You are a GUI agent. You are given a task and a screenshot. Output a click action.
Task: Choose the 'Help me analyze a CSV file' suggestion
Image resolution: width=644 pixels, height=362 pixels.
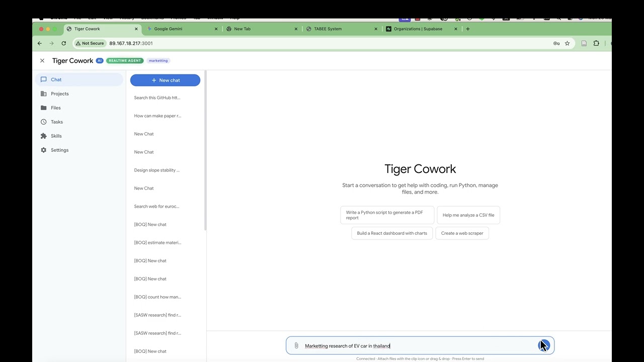(x=468, y=215)
